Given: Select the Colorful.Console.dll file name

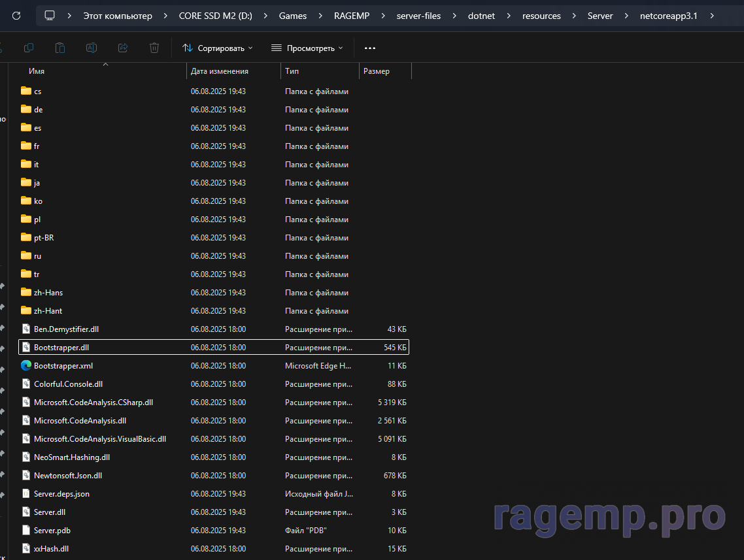Looking at the screenshot, I should pyautogui.click(x=69, y=384).
